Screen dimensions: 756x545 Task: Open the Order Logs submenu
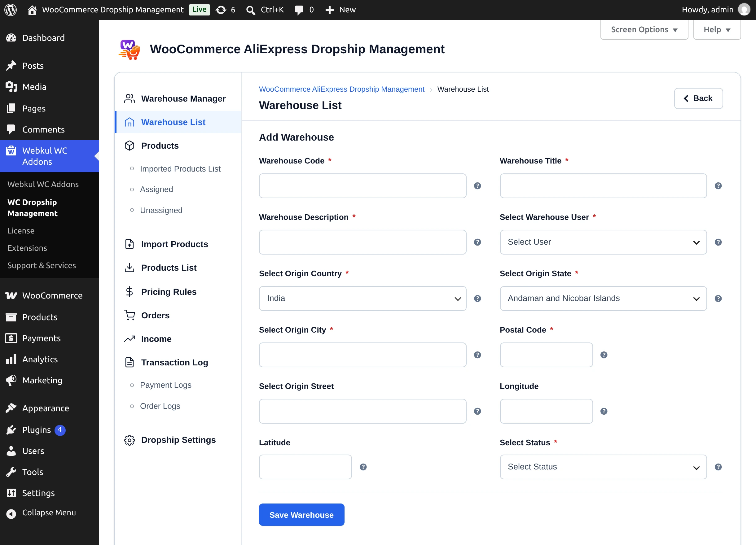pyautogui.click(x=160, y=406)
